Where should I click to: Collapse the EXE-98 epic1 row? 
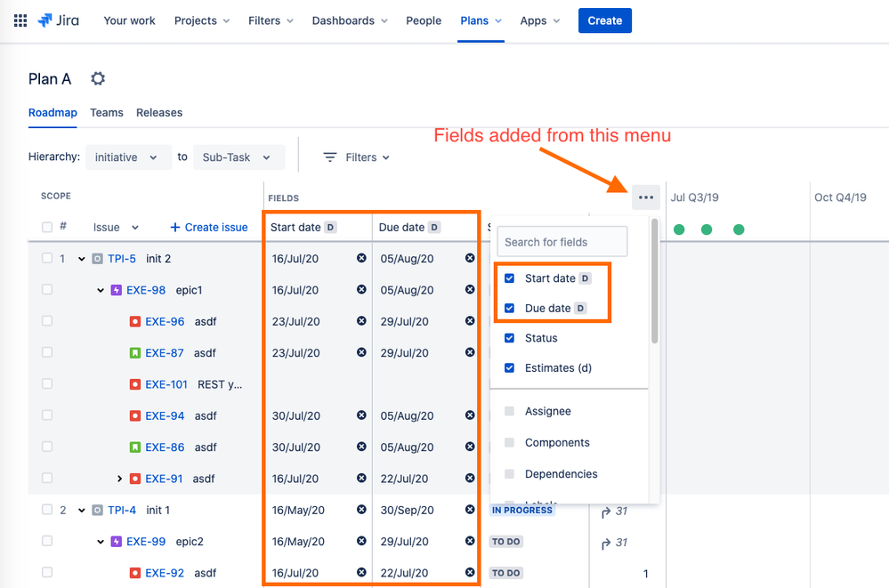(101, 290)
